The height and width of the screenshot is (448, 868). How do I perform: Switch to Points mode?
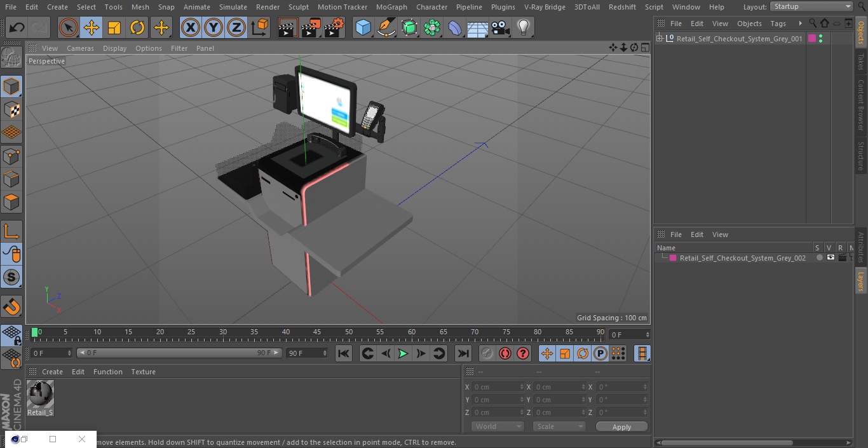pos(11,156)
